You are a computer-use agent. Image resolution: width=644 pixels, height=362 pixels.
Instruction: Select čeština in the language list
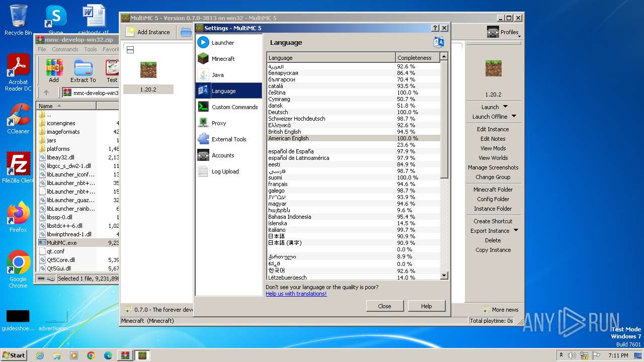click(353, 93)
